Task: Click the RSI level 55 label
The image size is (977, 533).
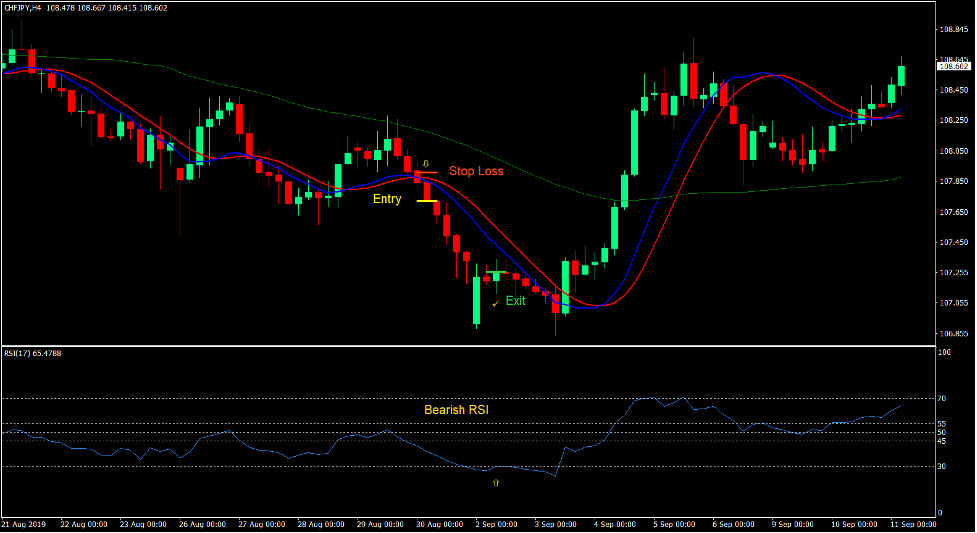Action: click(x=941, y=424)
